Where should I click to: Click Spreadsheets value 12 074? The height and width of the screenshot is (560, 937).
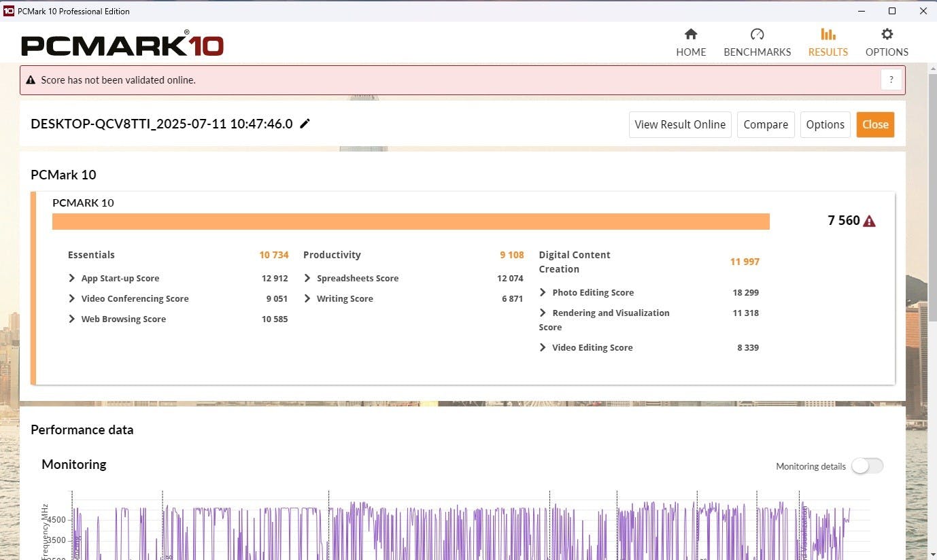[x=510, y=278]
